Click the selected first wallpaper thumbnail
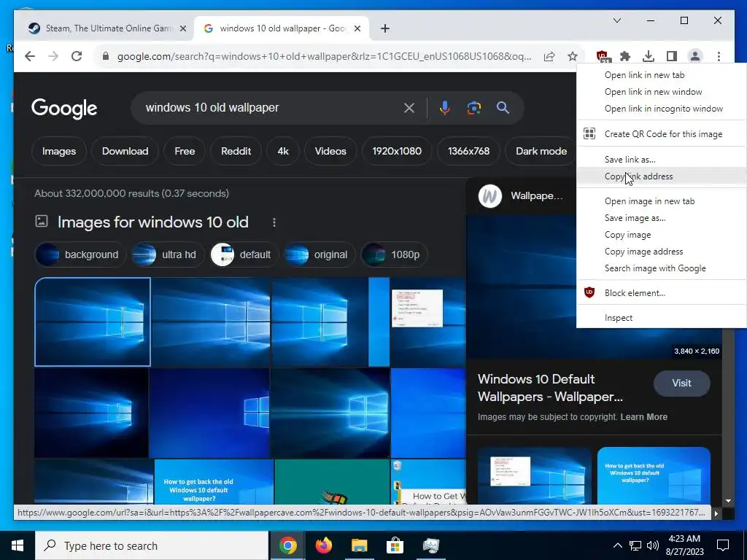Viewport: 747px width, 560px height. [93, 322]
